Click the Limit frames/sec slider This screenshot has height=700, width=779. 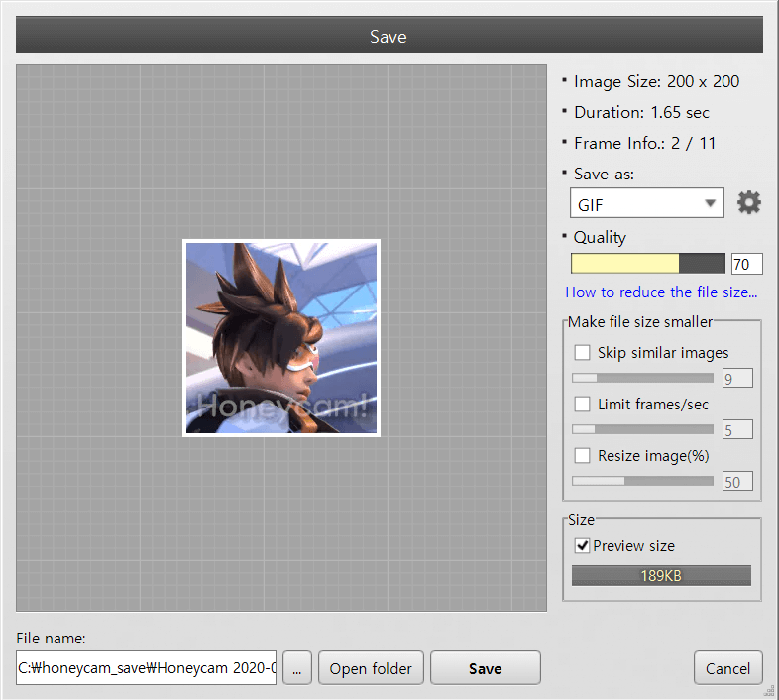[x=642, y=429]
